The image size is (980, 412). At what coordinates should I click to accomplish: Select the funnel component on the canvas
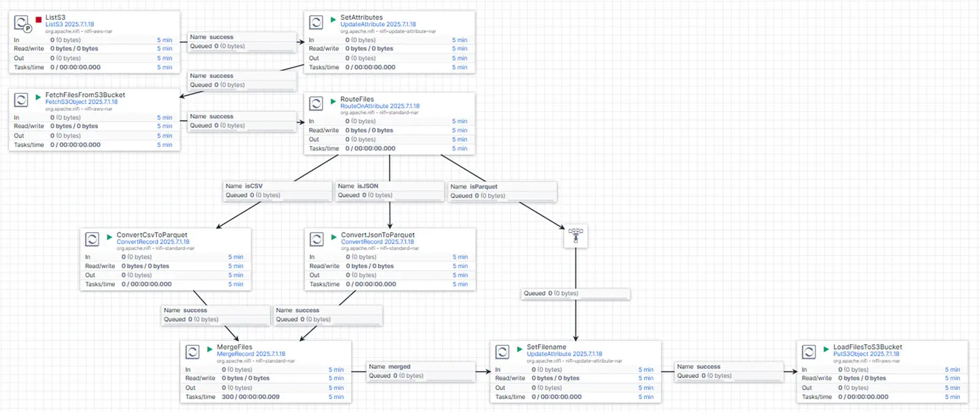[576, 236]
